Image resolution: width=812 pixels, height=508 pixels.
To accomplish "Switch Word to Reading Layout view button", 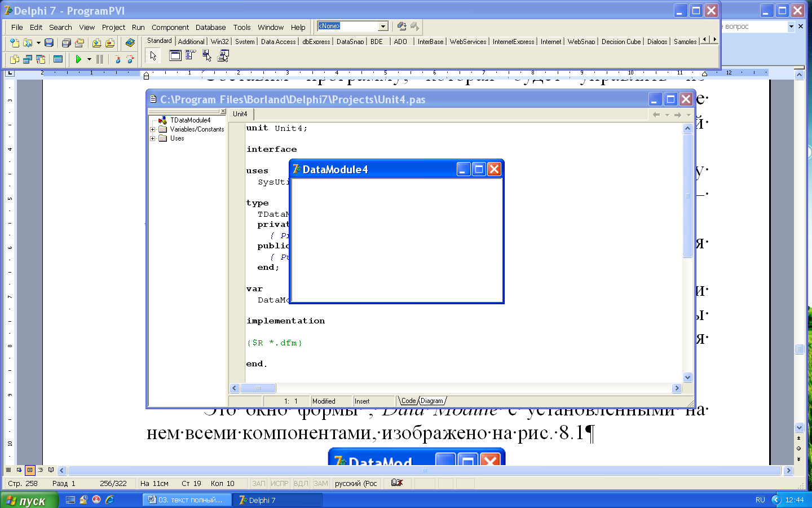I will (51, 470).
